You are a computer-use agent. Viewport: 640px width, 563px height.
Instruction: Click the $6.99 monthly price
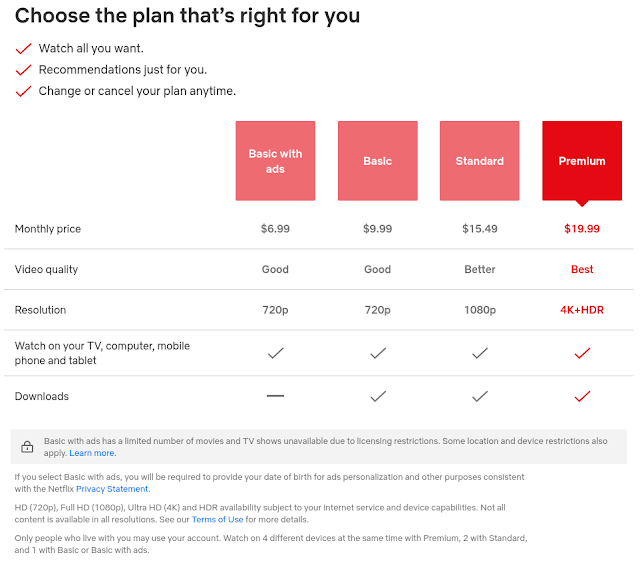point(275,229)
